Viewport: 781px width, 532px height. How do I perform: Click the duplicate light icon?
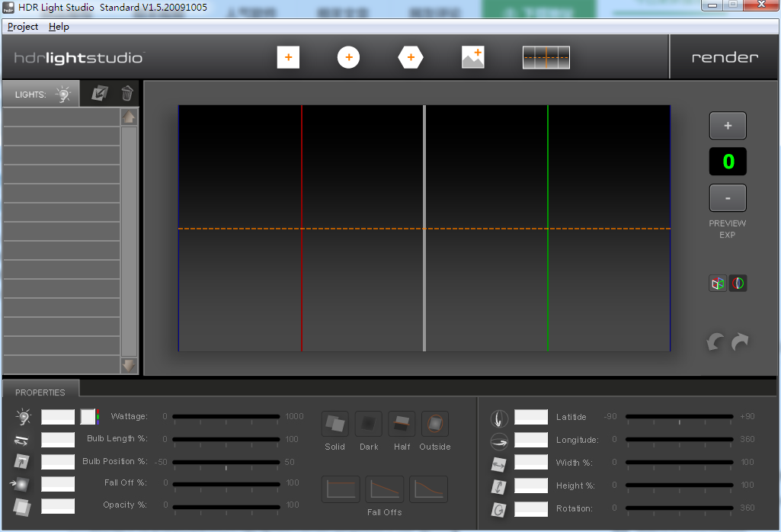pyautogui.click(x=100, y=93)
